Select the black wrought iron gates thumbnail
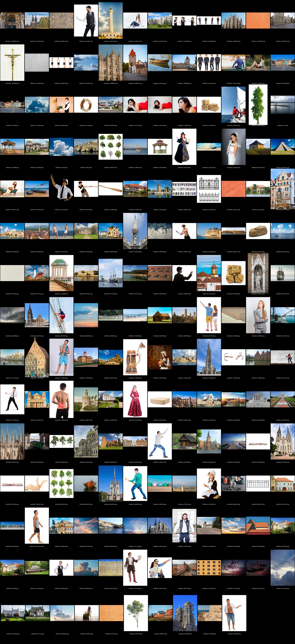The height and width of the screenshot is (644, 295). pyautogui.click(x=209, y=189)
